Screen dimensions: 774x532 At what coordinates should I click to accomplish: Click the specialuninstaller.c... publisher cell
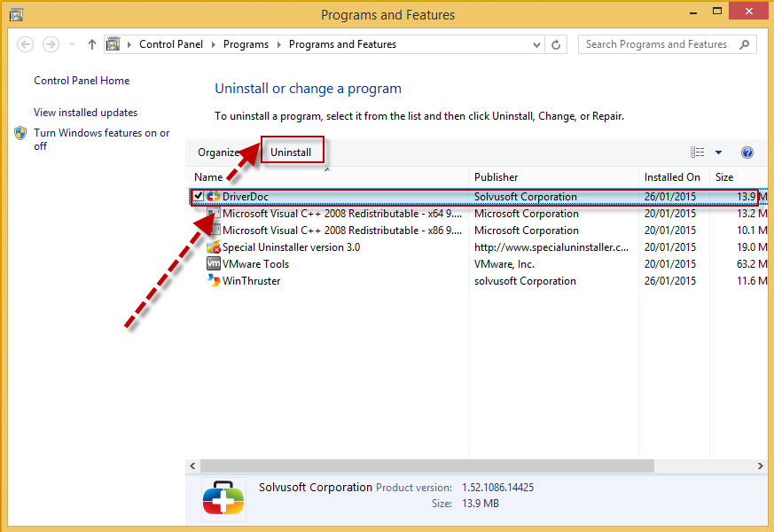(x=551, y=246)
